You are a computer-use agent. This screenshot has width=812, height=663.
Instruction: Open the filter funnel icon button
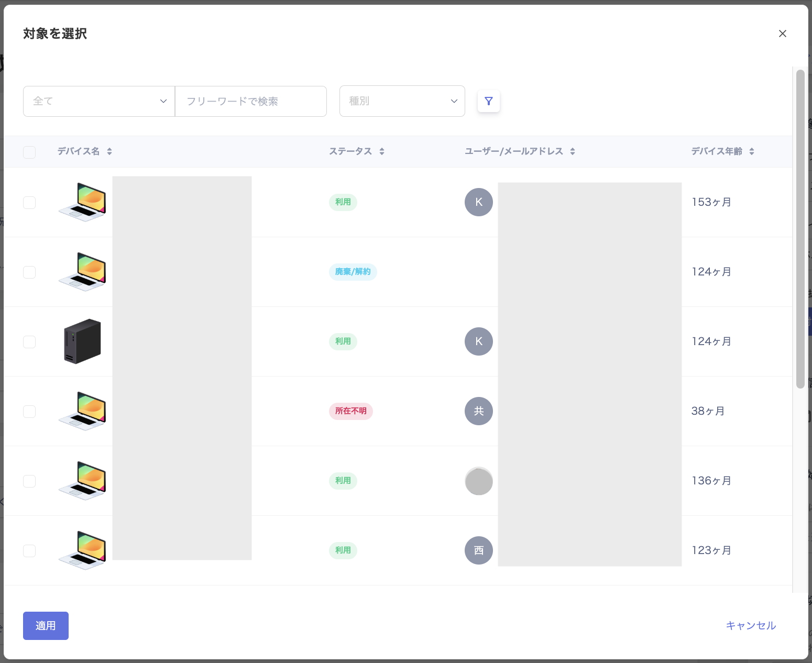pos(489,101)
